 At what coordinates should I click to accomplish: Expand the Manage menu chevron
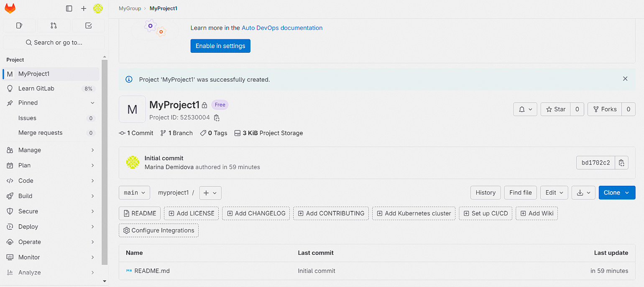[92, 150]
